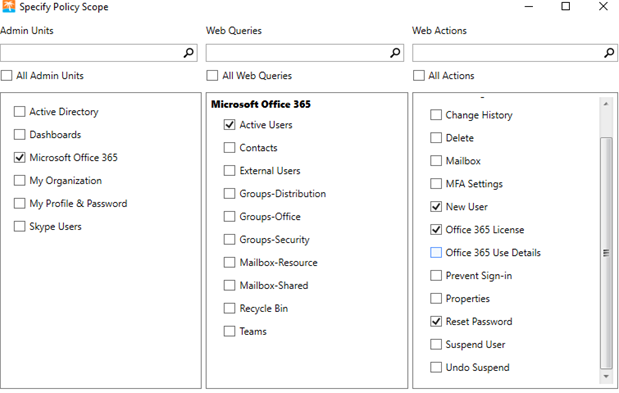This screenshot has width=619, height=393.
Task: Tick the Properties action
Action: point(436,298)
